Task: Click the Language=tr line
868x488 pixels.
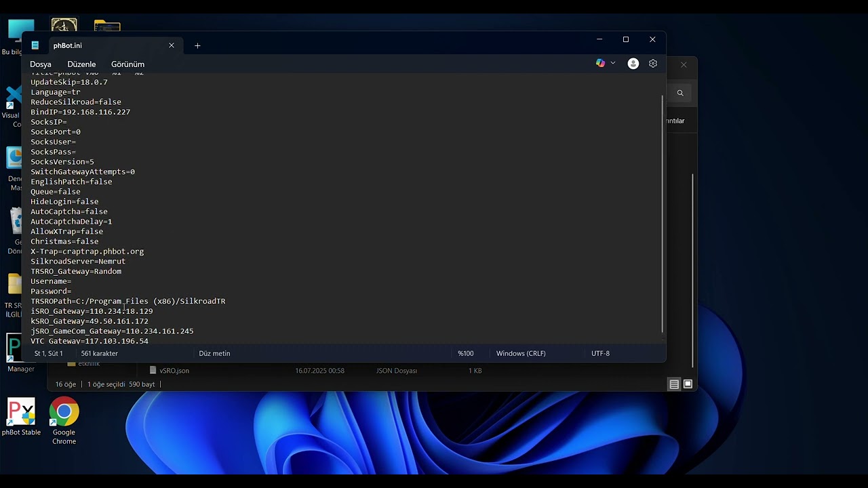Action: pos(56,92)
